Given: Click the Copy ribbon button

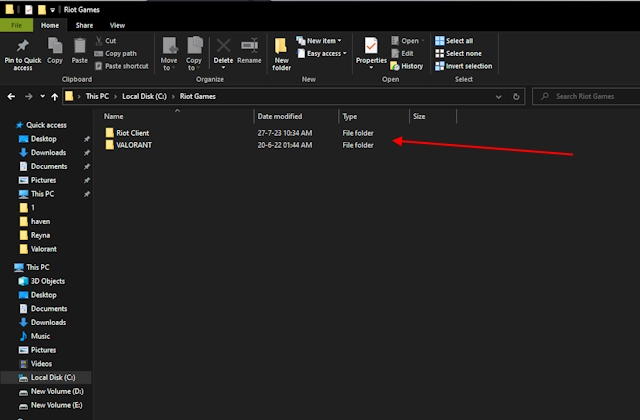Looking at the screenshot, I should (55, 51).
